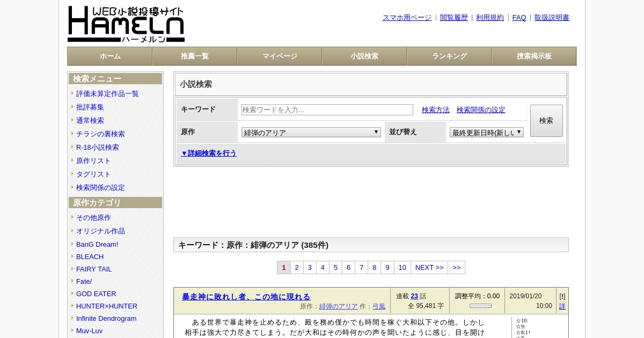The image size is (644, 338).
Task: Click the [!] report mark
Action: tap(562, 296)
